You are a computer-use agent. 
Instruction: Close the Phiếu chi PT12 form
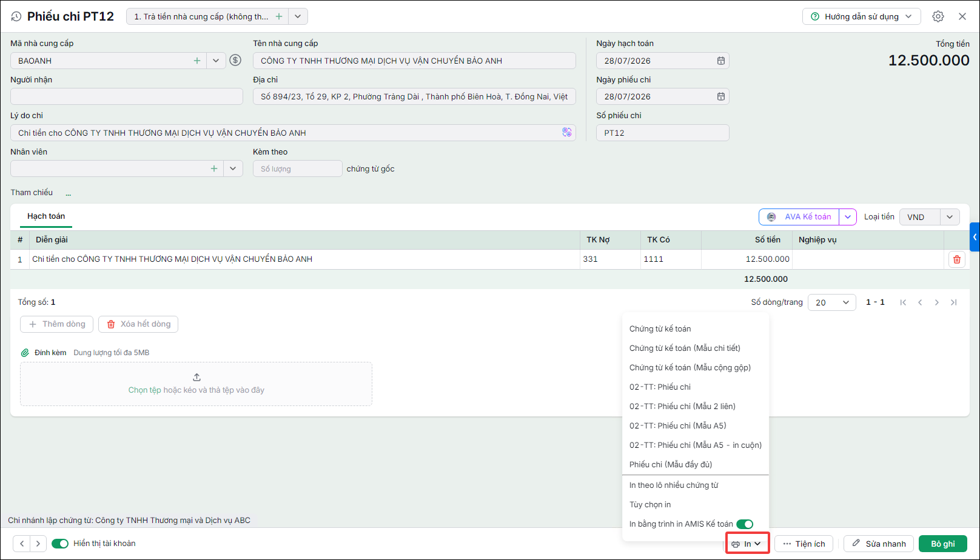[962, 16]
